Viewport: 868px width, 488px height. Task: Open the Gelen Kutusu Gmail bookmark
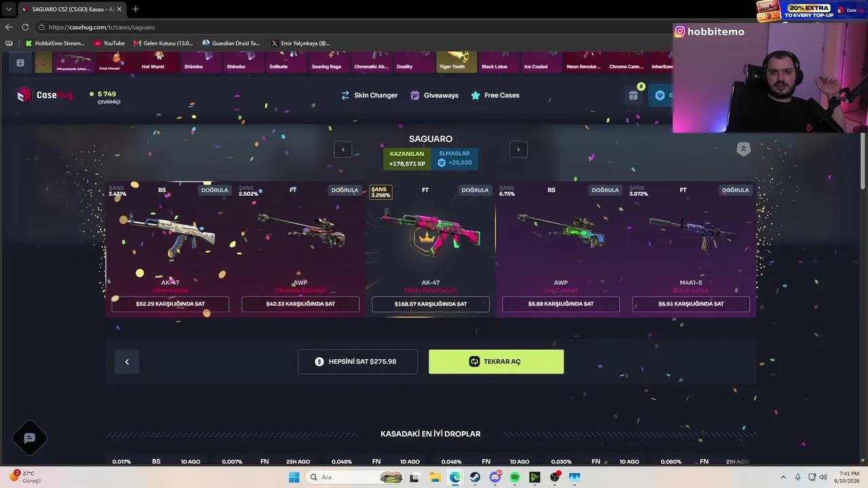(x=163, y=43)
